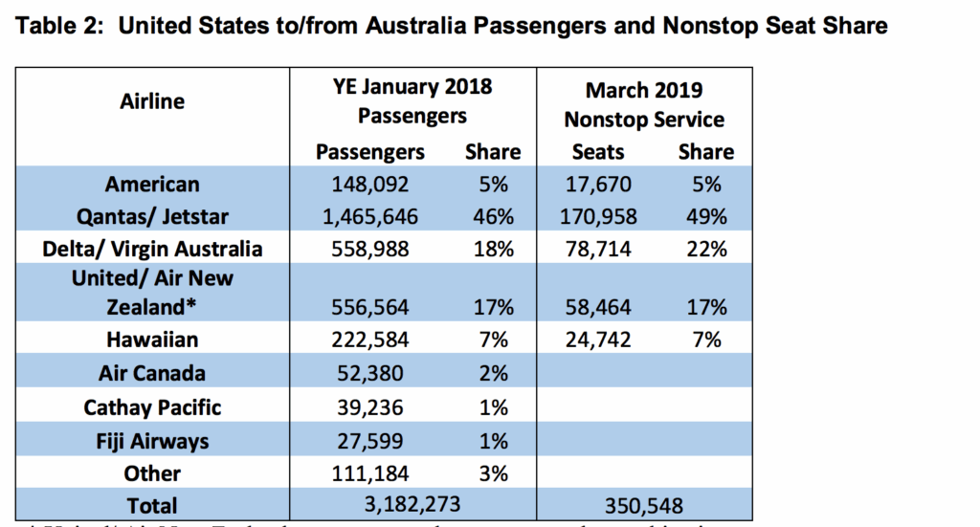
Task: Select the Fiji Airways row label
Action: click(x=152, y=441)
